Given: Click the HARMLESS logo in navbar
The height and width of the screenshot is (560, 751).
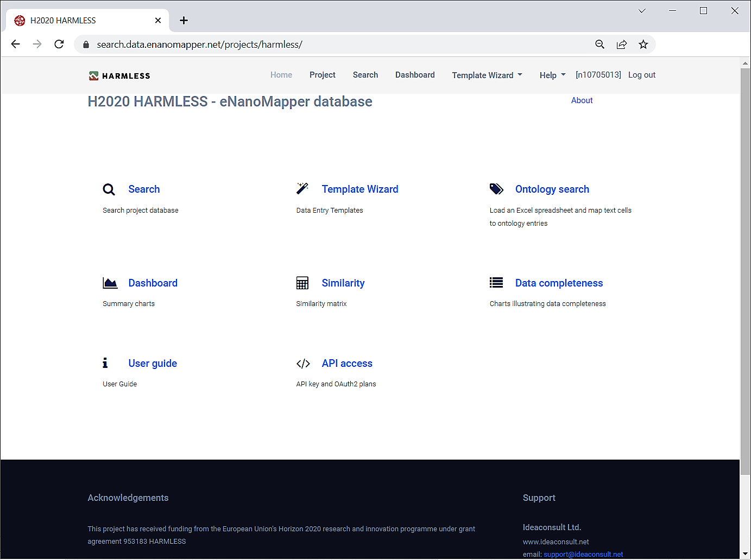Looking at the screenshot, I should click(x=120, y=75).
